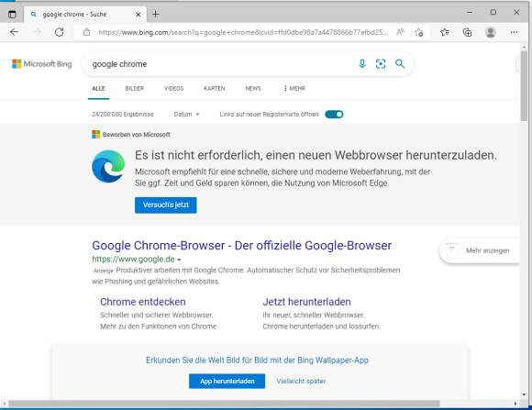
Task: Open the tab actions menu icon
Action: (12, 15)
